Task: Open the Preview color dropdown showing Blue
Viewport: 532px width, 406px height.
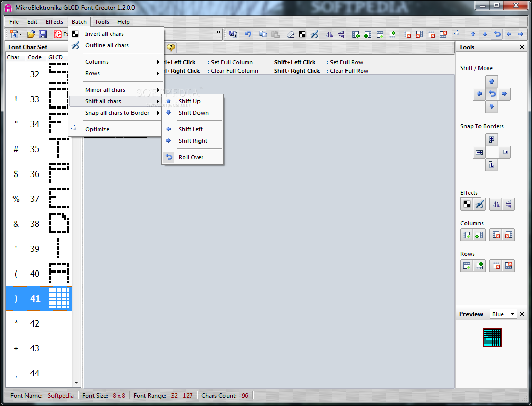Action: [x=503, y=314]
